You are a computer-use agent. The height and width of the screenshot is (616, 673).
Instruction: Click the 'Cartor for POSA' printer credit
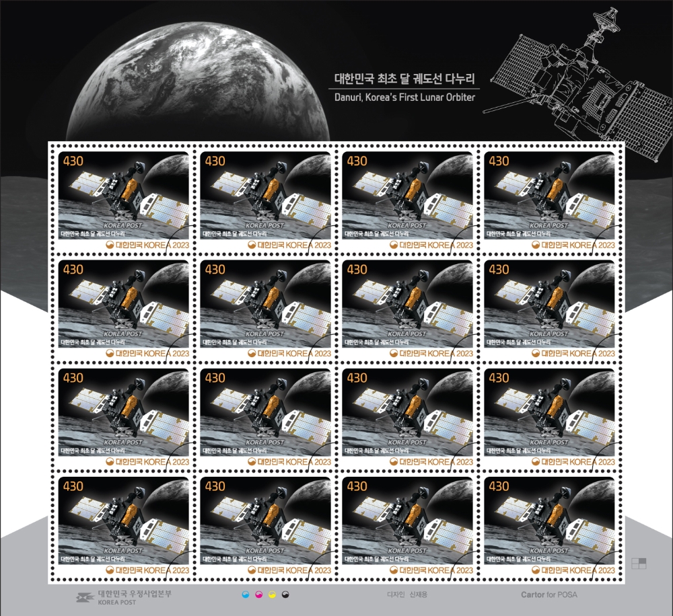click(549, 594)
